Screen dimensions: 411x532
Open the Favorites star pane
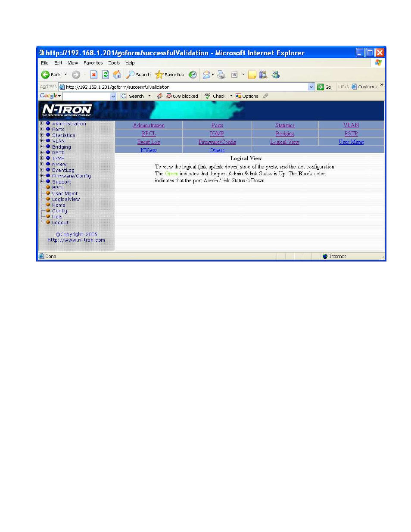169,75
